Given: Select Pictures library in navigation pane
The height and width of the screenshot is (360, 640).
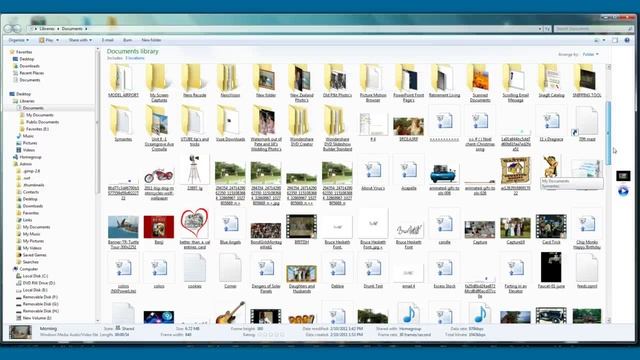Looking at the screenshot, I should tap(30, 143).
